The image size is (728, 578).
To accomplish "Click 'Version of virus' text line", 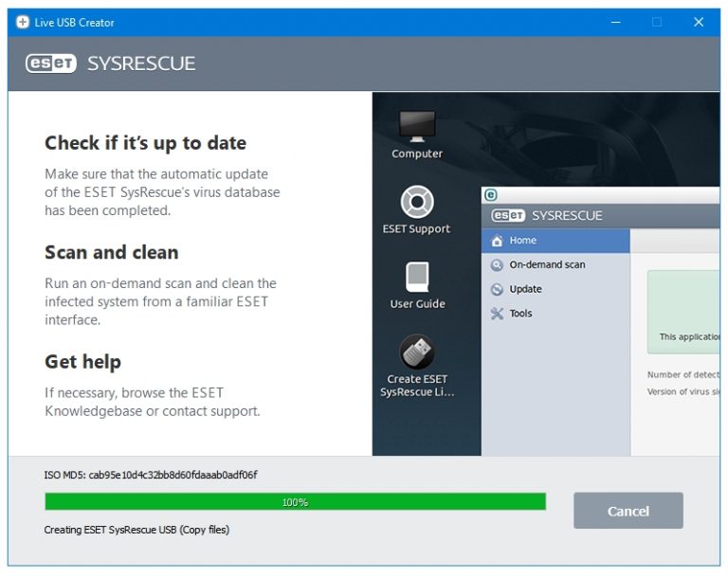I will tap(683, 392).
